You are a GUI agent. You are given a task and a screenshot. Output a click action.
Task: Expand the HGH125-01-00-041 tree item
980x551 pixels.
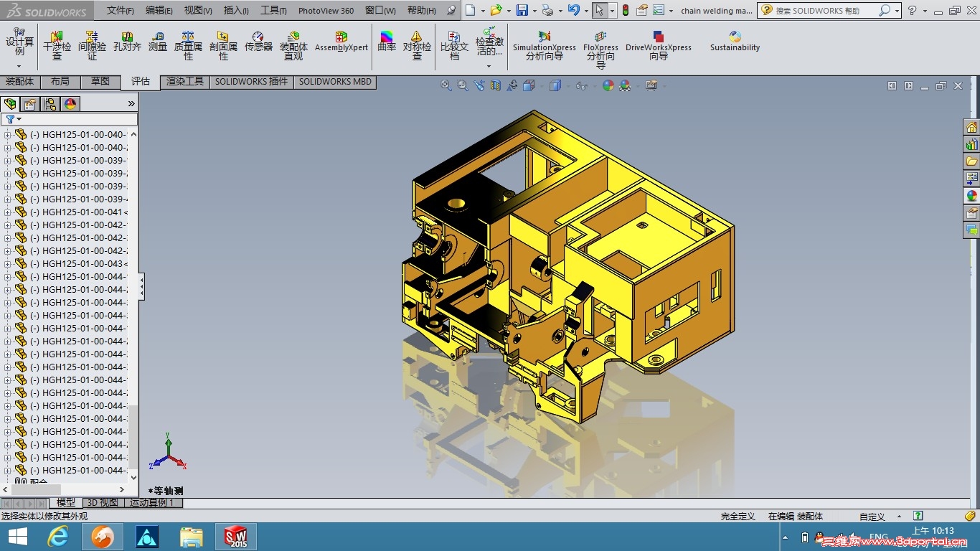(8, 212)
